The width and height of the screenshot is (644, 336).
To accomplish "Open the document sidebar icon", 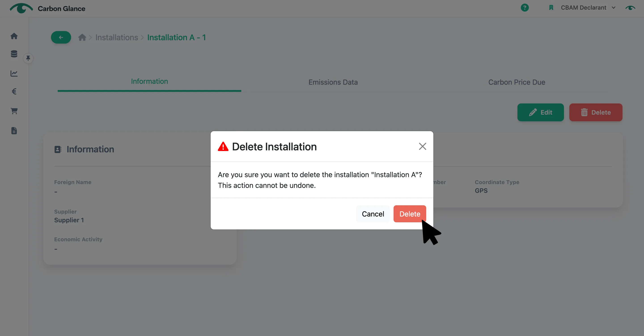I will [x=14, y=131].
